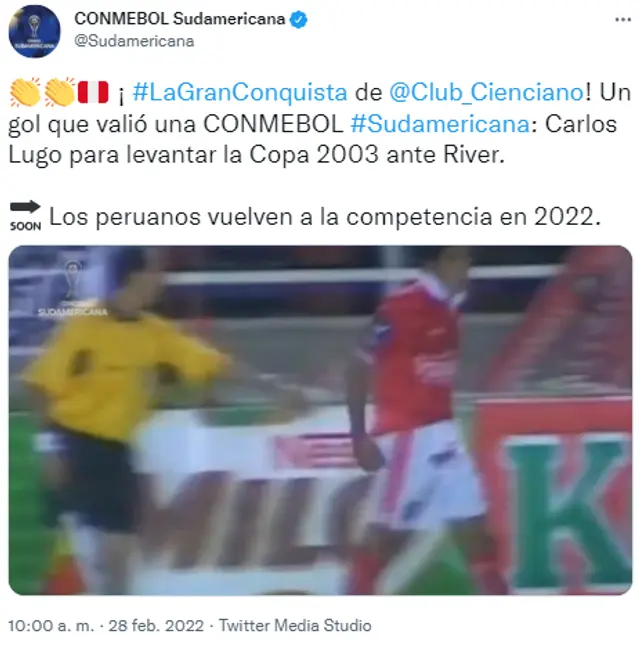The height and width of the screenshot is (652, 640).
Task: Click the first clapping hands emoji
Action: point(25,92)
